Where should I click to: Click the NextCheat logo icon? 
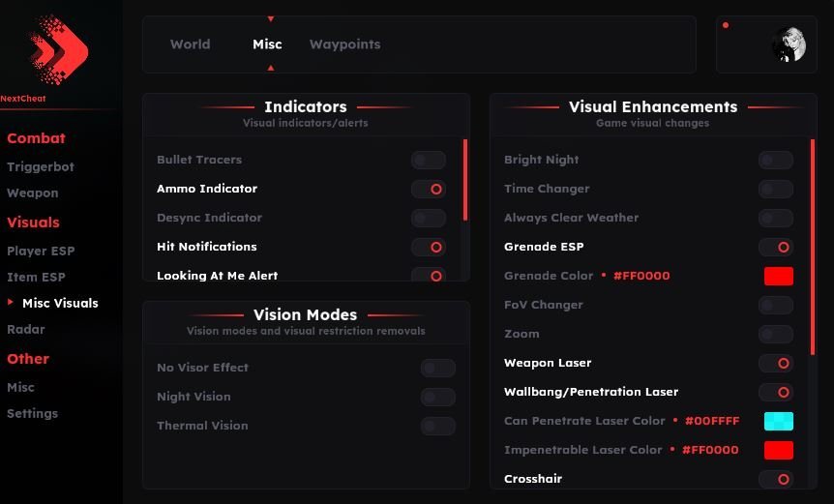(58, 49)
